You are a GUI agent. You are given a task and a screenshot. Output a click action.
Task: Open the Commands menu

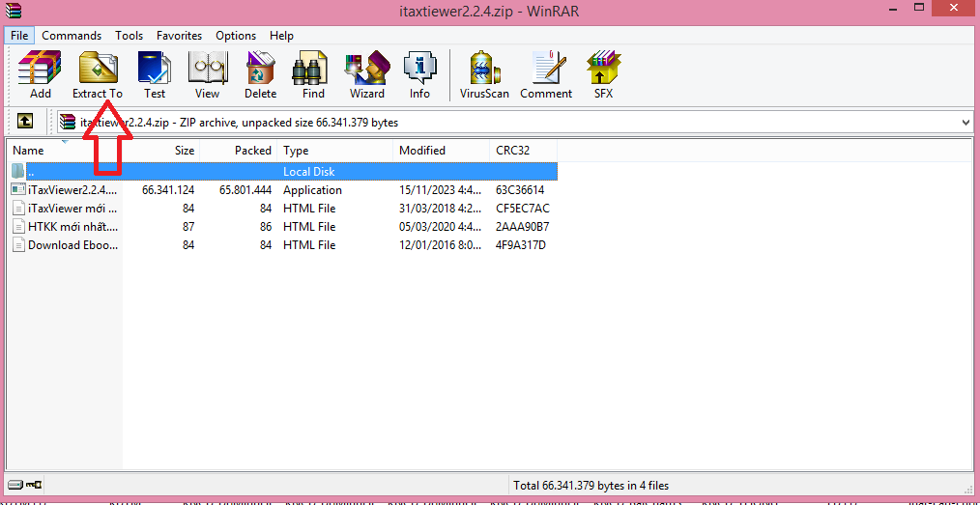[72, 36]
